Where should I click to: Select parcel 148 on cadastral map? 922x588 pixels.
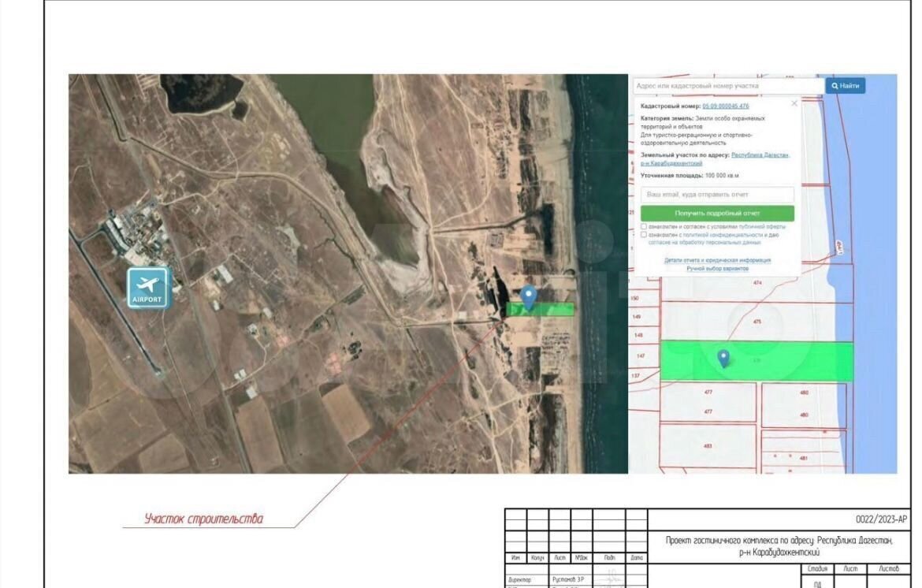pos(638,335)
